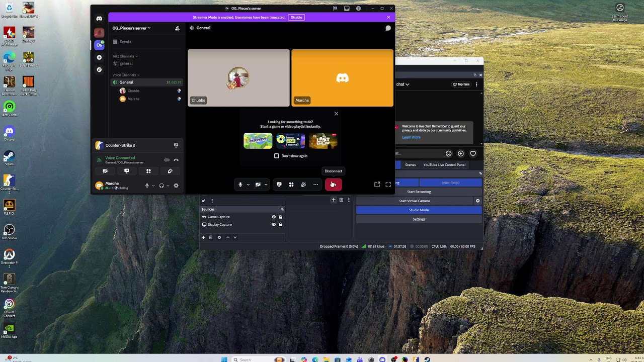The height and width of the screenshot is (362, 644).
Task: Open microphone input options arrow in call bar
Action: (248, 185)
